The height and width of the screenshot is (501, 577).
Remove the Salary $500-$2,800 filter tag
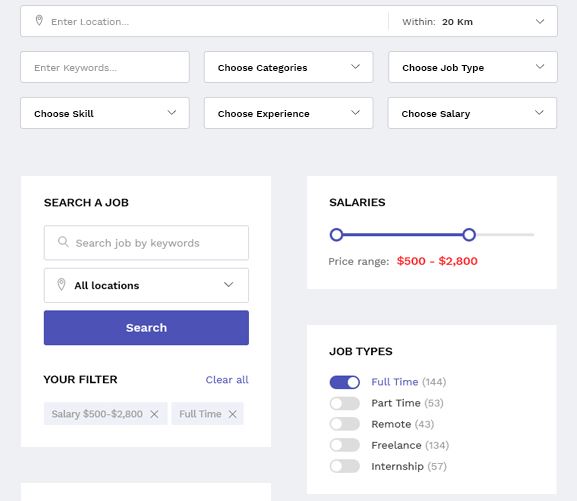[155, 414]
